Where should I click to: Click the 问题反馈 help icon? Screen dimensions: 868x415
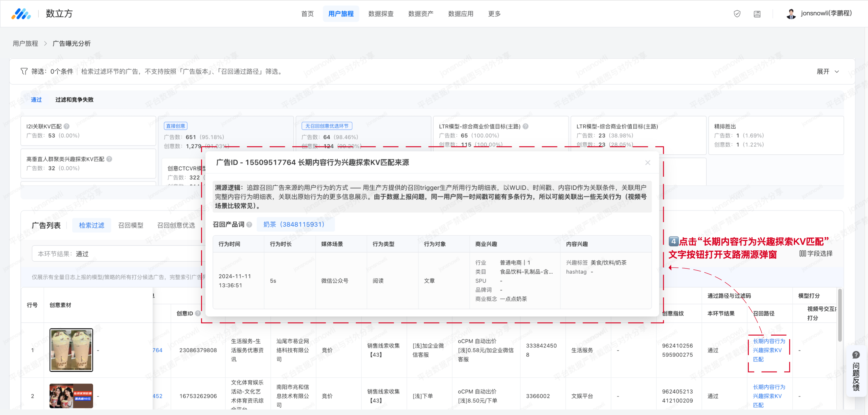pyautogui.click(x=856, y=355)
